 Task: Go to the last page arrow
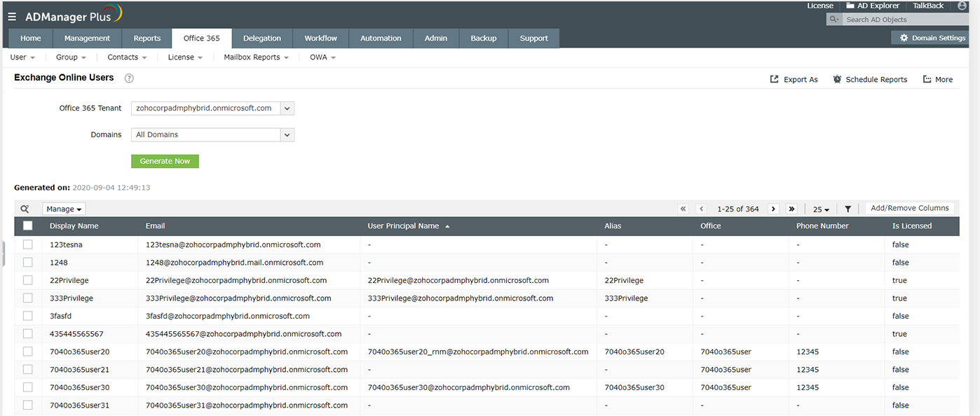(791, 209)
